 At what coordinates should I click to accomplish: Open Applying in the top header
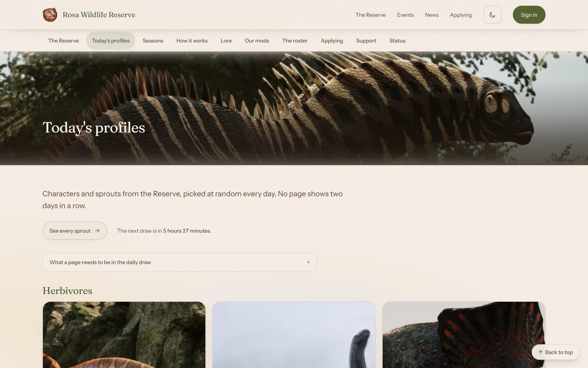point(461,15)
